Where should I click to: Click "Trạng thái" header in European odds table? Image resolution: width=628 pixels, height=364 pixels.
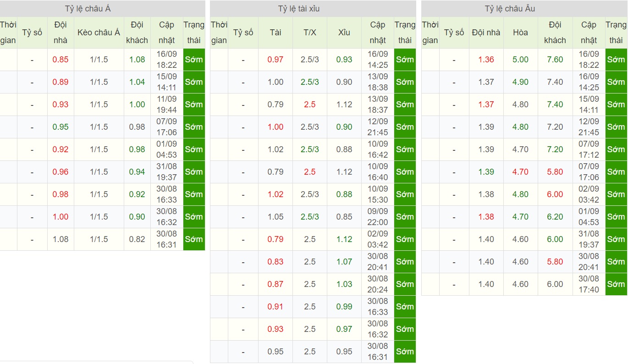click(x=616, y=33)
